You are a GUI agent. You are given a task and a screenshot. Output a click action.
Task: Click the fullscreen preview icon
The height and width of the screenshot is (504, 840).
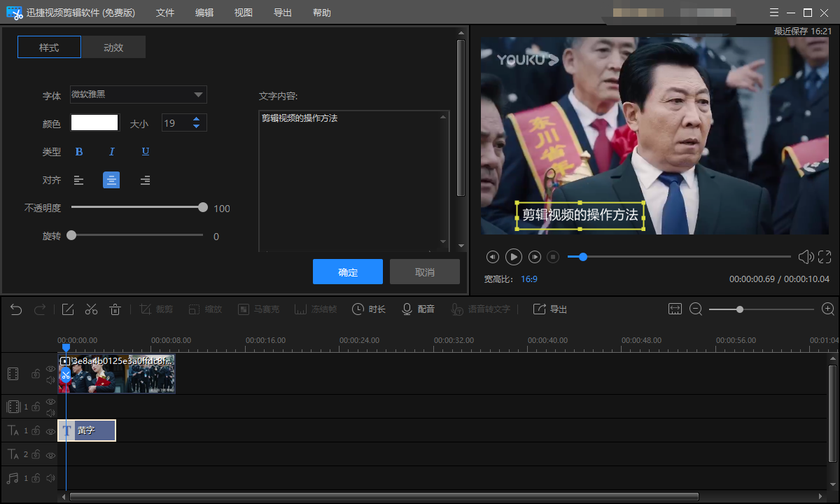[826, 257]
